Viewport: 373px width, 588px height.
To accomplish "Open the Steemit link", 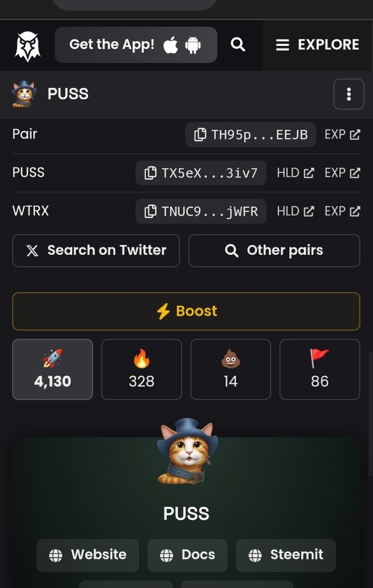I will click(286, 555).
